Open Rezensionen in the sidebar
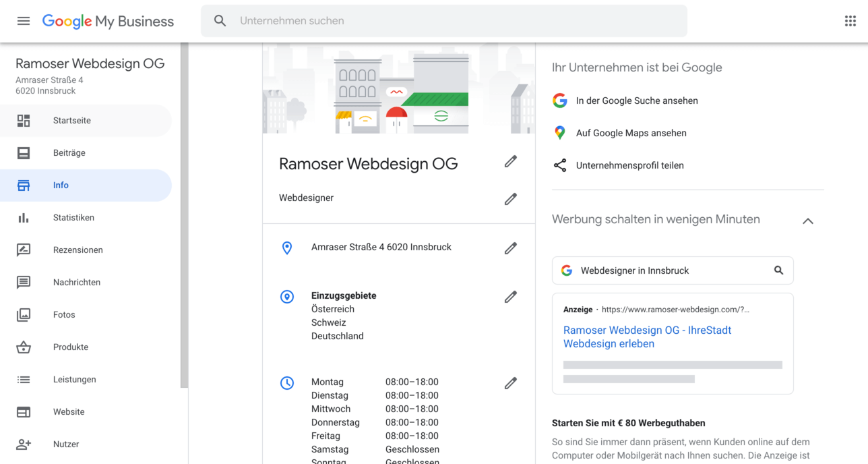 86,250
